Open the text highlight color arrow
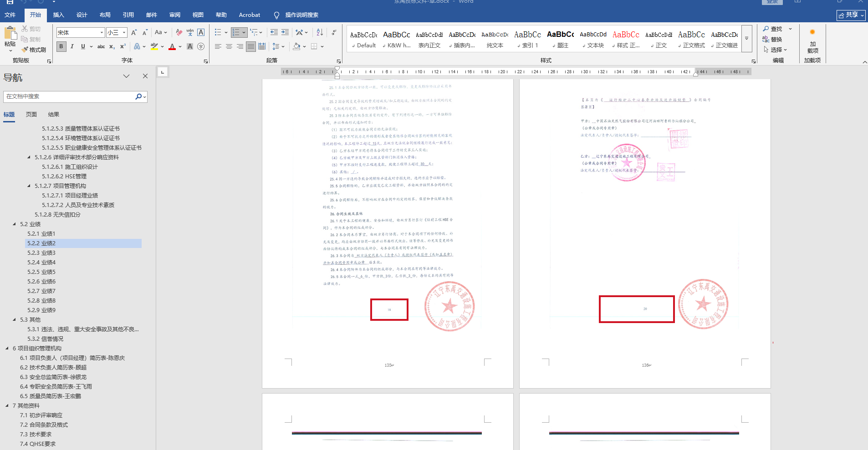The image size is (868, 450). tap(162, 46)
